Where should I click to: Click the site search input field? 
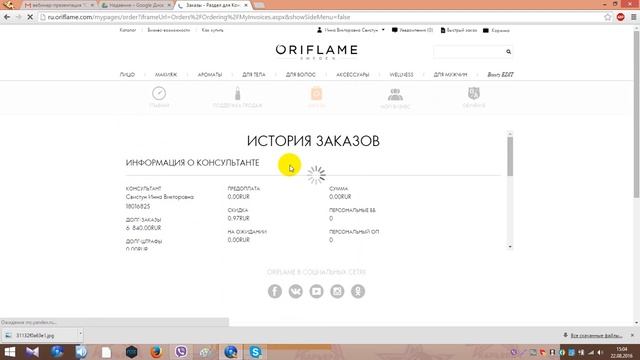(x=469, y=52)
